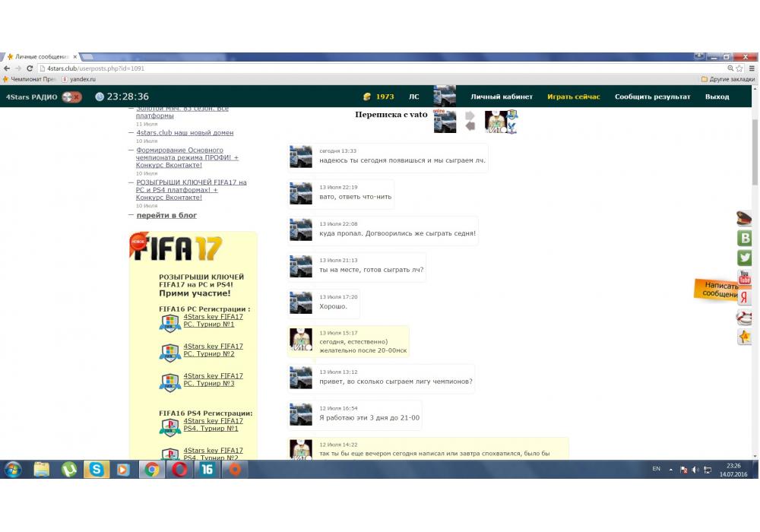Image resolution: width=760 pixels, height=532 pixels.
Task: Show hidden system tray icons
Action: 671,470
